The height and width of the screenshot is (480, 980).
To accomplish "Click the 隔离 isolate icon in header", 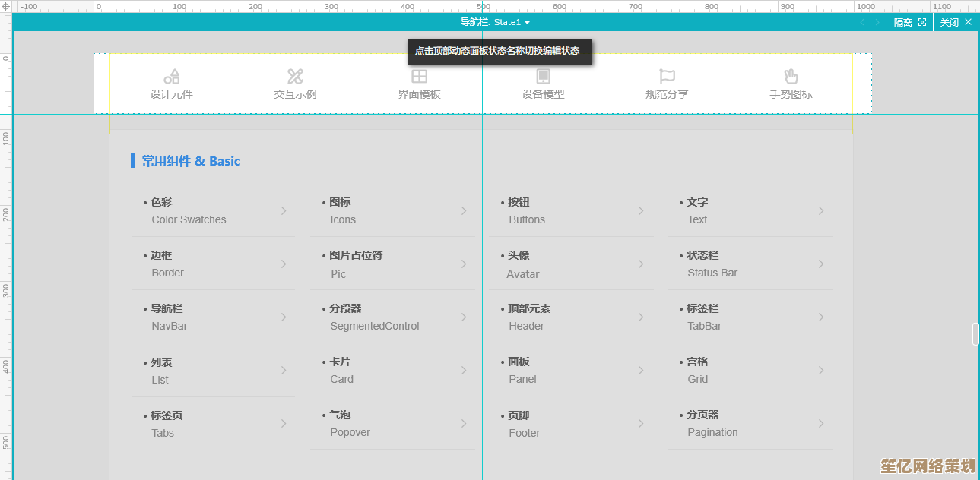I will [x=921, y=22].
